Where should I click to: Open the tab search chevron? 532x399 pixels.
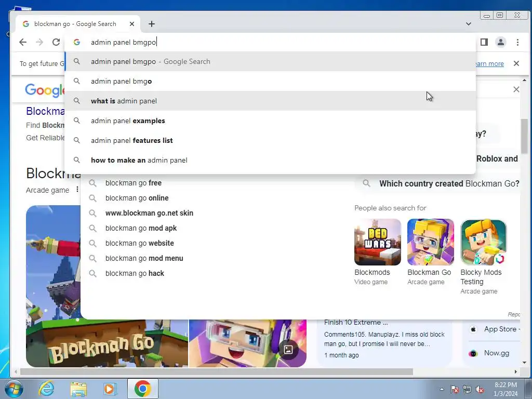click(469, 24)
